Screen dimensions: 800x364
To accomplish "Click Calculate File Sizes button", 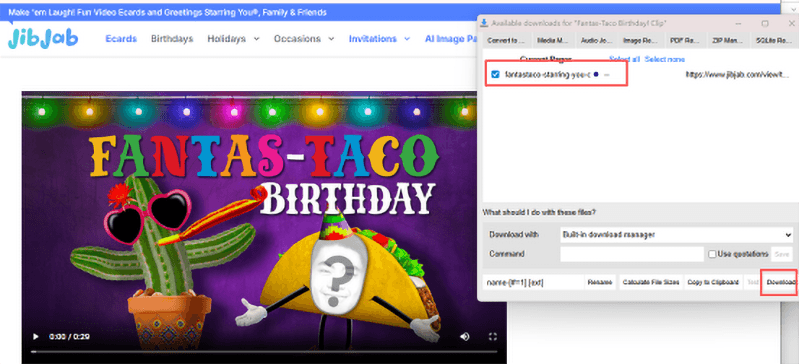I will 651,282.
